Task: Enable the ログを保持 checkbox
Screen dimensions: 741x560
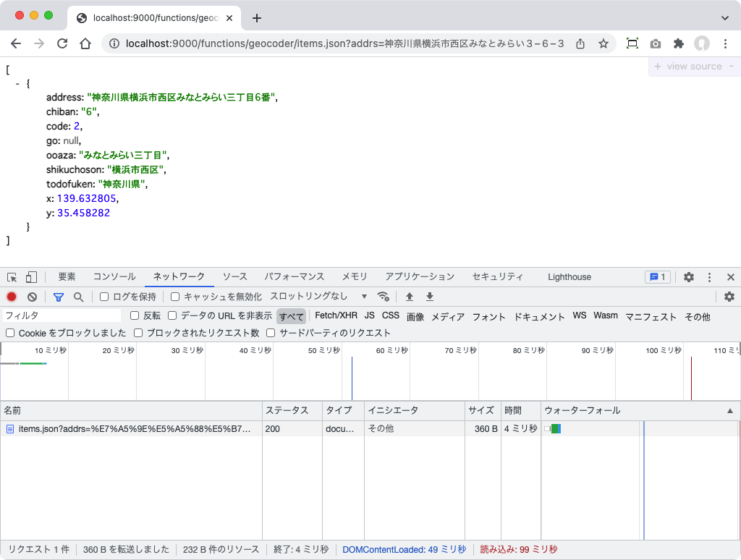Action: coord(105,296)
